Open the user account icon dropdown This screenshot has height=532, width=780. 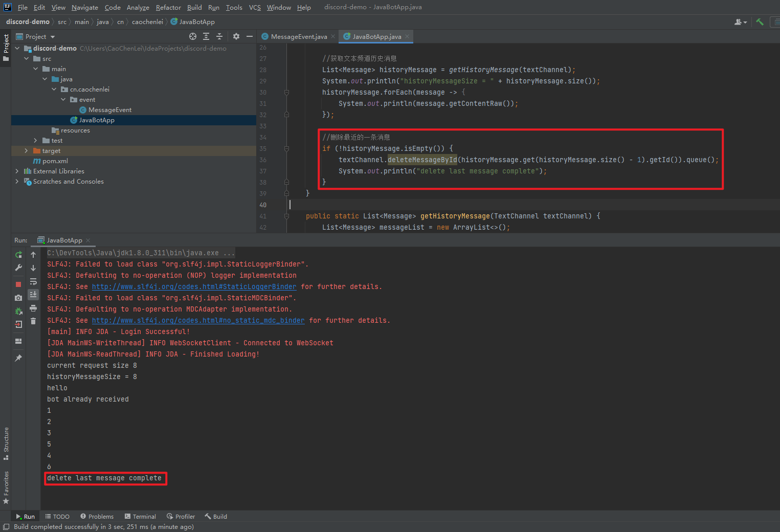point(741,22)
